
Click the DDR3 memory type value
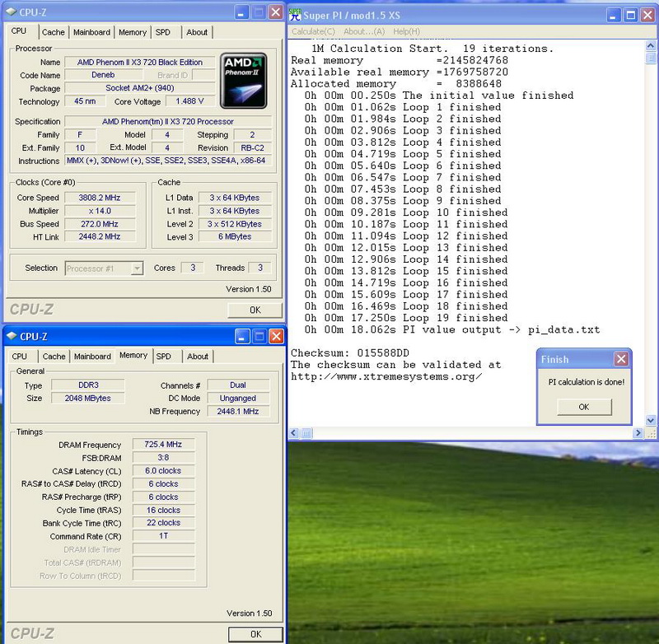88,385
